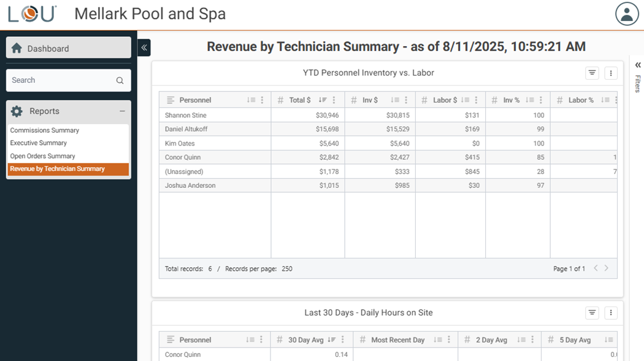Click Conor Quinn in Last 30 Days table
644x361 pixels.
(183, 354)
